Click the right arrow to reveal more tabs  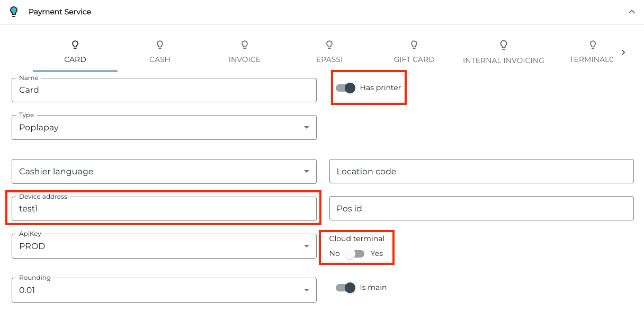623,52
